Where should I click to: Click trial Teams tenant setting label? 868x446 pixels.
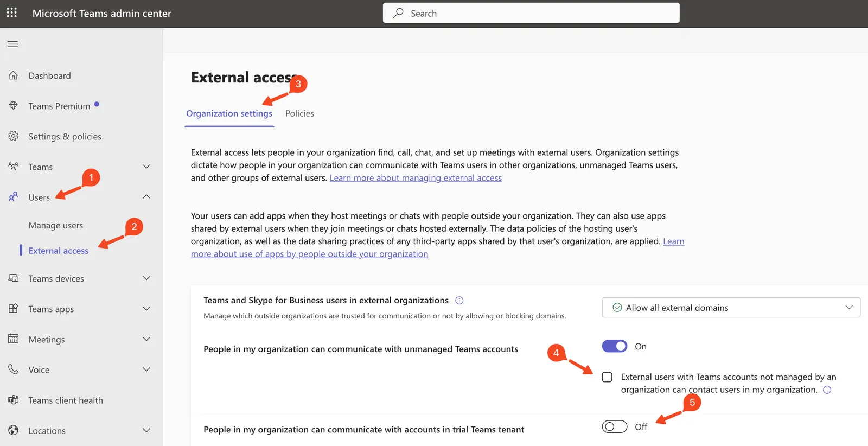point(363,429)
